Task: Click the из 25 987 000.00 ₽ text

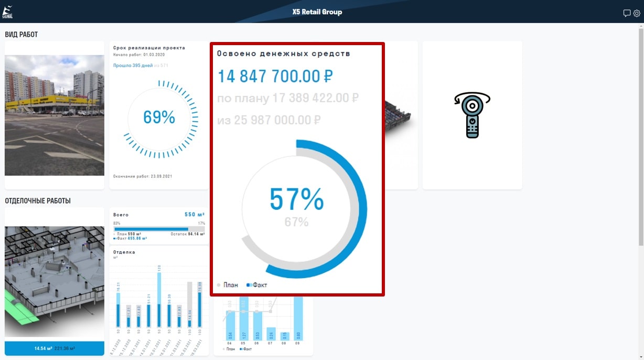Action: [269, 120]
